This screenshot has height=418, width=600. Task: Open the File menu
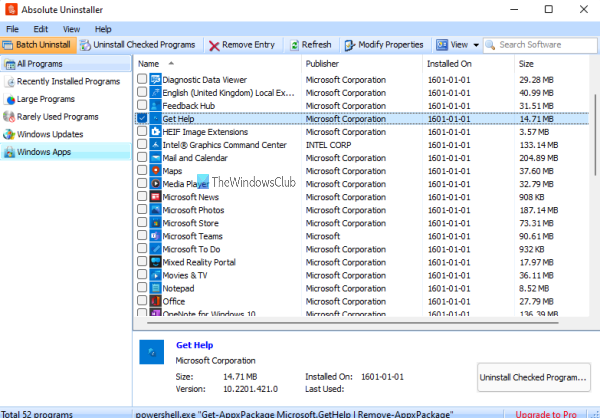(x=12, y=29)
